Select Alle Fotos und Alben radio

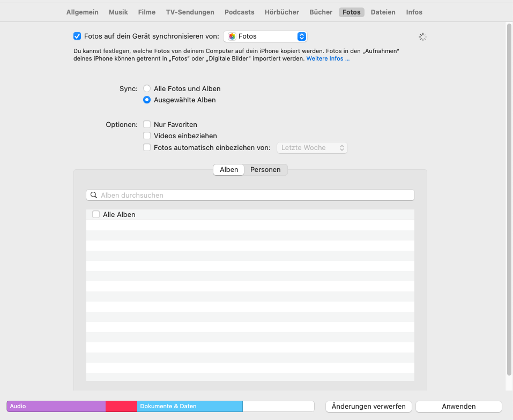(147, 88)
